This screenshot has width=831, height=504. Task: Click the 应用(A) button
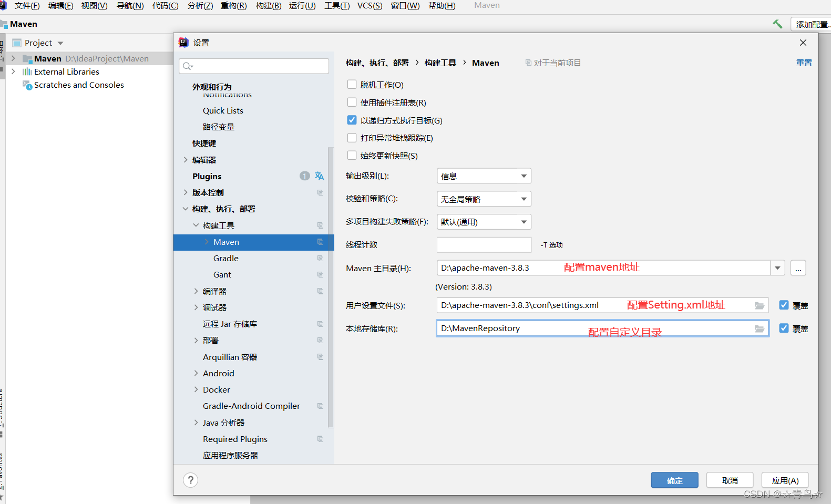[785, 480]
